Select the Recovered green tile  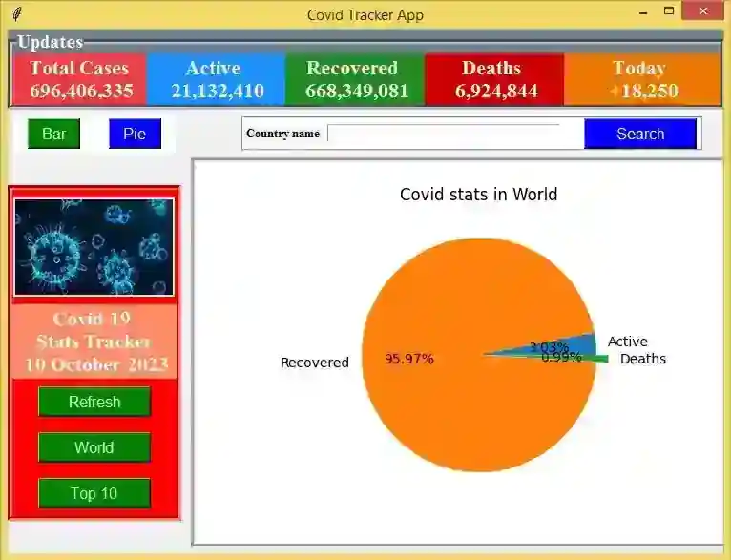point(355,79)
